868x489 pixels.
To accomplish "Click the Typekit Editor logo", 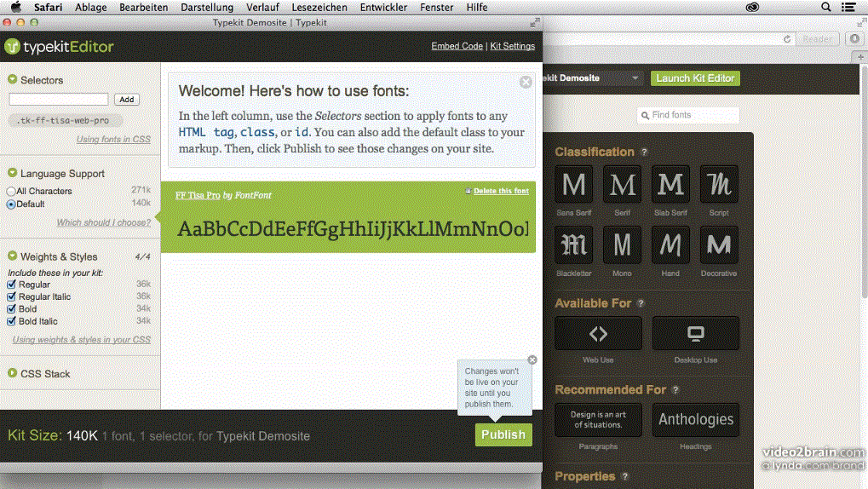I will click(x=59, y=47).
